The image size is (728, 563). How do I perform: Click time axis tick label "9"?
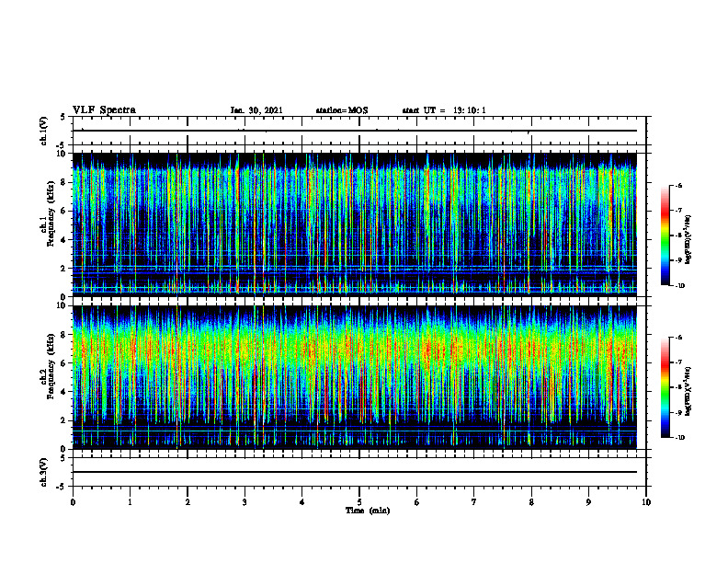pos(588,502)
